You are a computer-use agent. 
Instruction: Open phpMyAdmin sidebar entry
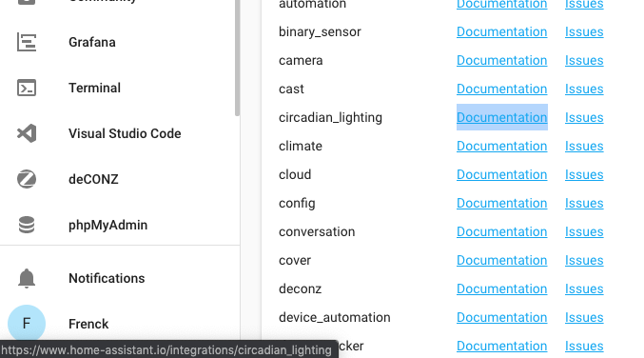point(108,226)
